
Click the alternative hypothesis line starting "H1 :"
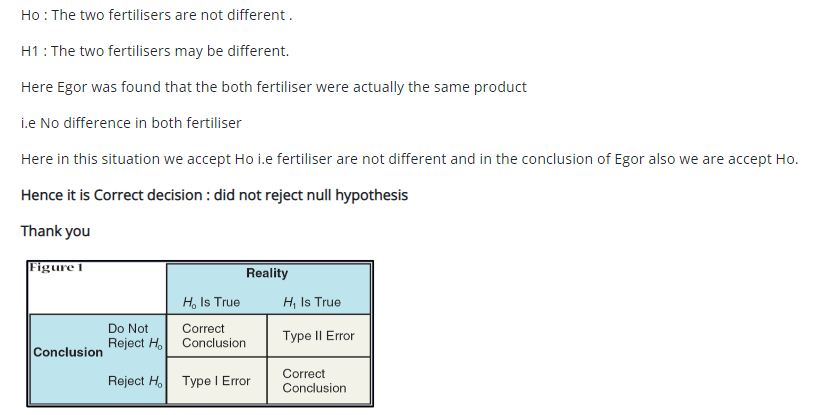154,51
